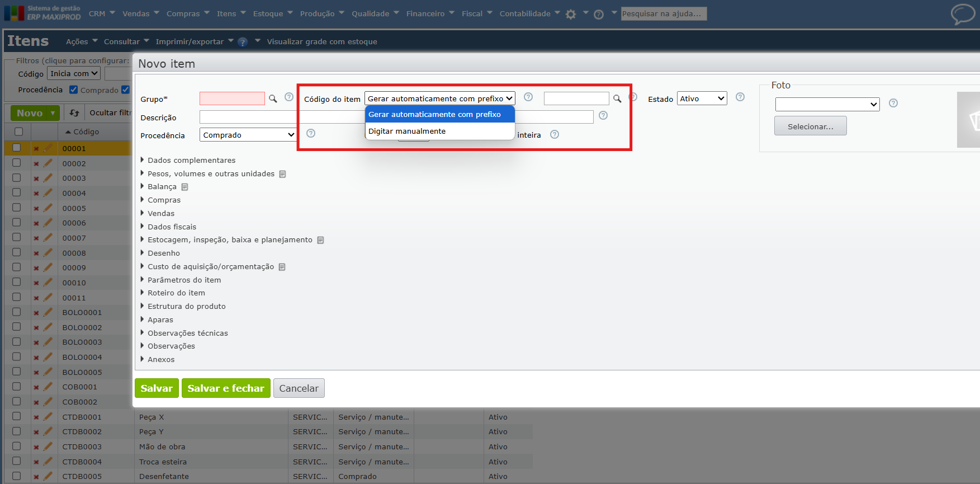Choose the Digitar manualmente option
The height and width of the screenshot is (484, 980).
440,131
